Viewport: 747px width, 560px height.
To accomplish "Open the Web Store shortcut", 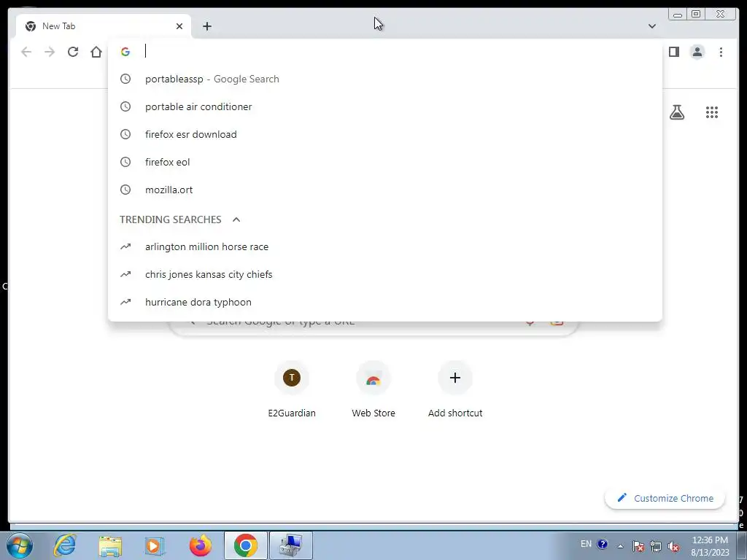I will tap(373, 391).
